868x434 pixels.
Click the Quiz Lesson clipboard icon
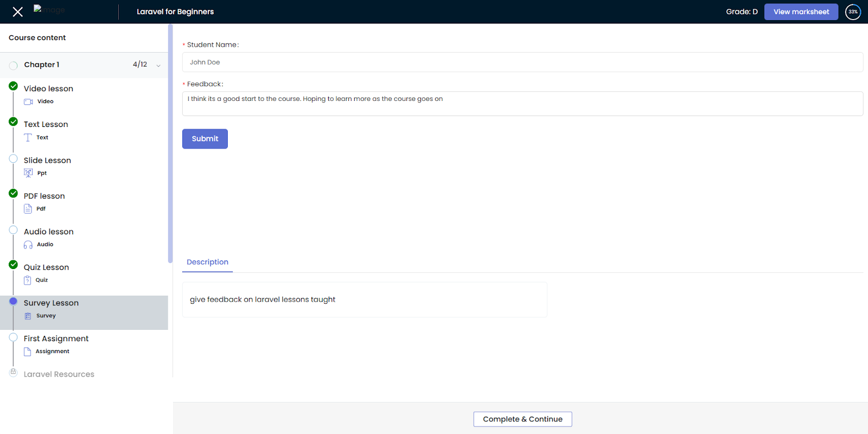(x=28, y=280)
